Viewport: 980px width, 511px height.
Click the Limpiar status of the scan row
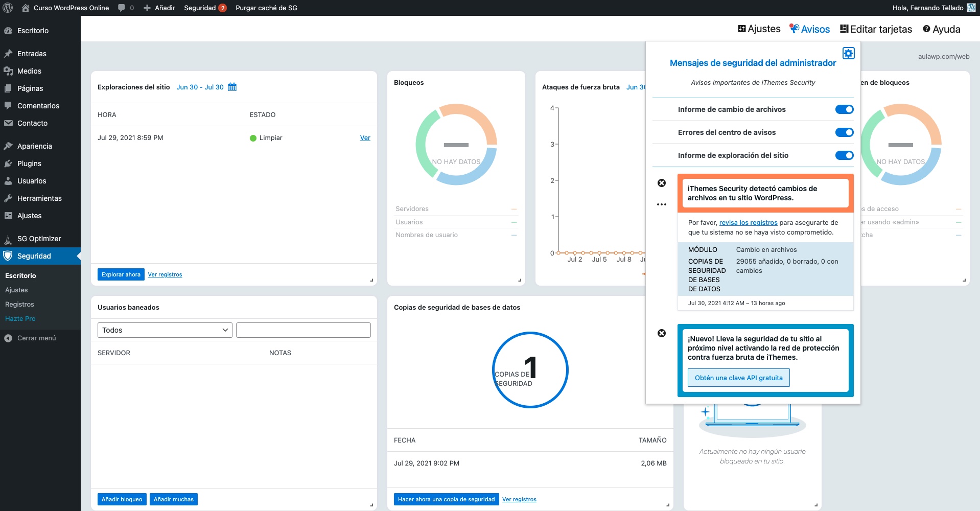pyautogui.click(x=266, y=138)
